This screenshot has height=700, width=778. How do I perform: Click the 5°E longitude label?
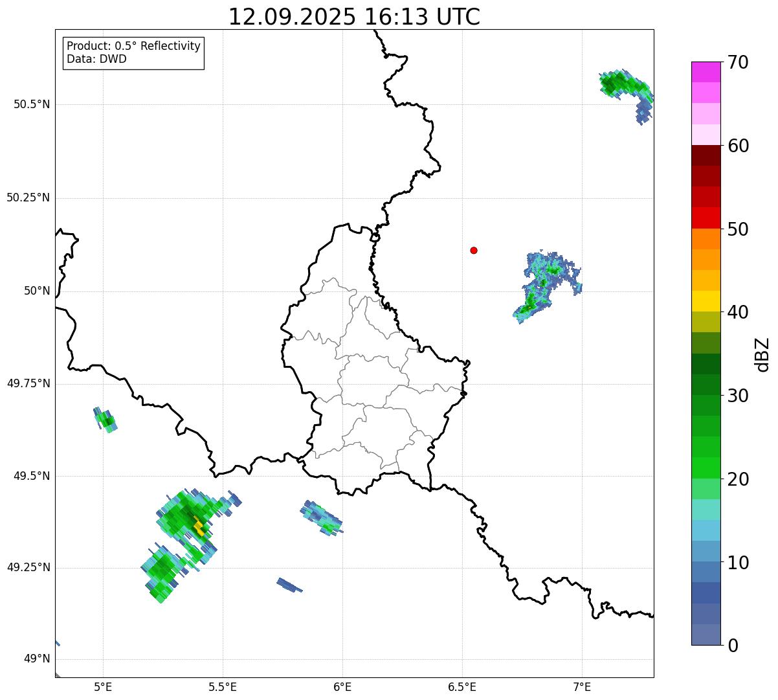[103, 686]
